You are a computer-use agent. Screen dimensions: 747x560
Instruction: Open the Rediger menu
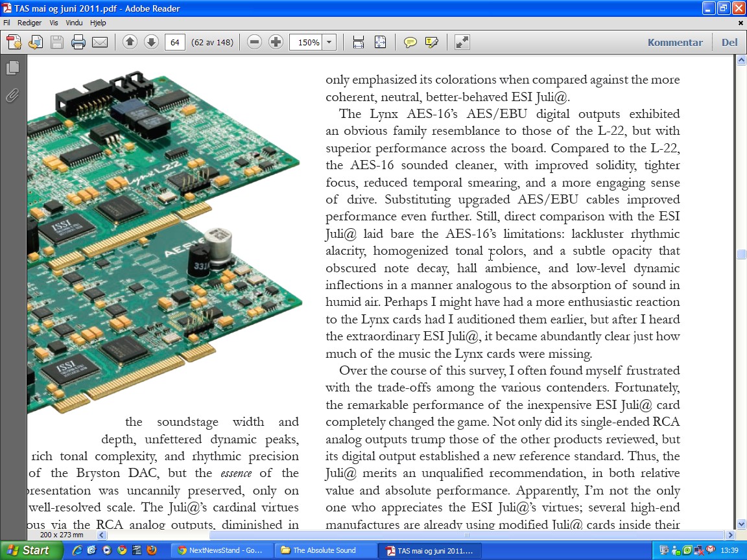[30, 23]
